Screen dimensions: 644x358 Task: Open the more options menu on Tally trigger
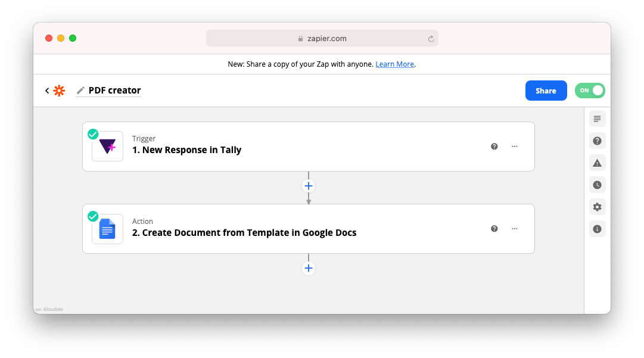[514, 147]
